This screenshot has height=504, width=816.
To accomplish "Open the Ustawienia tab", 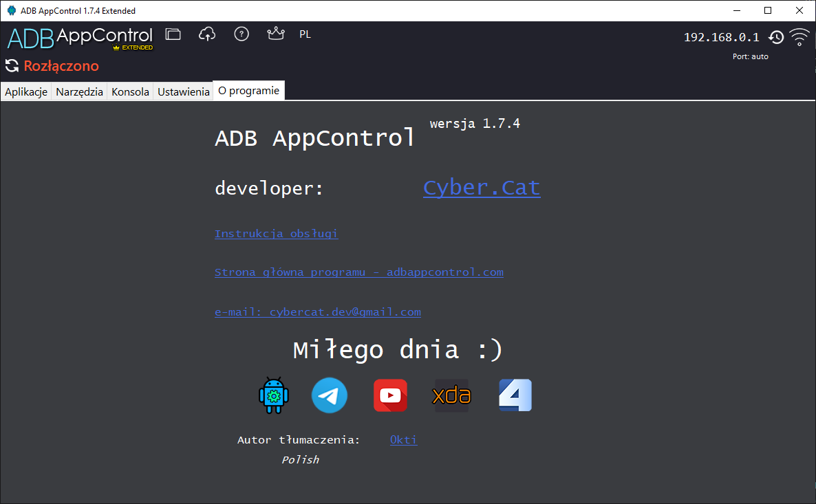I will click(183, 91).
